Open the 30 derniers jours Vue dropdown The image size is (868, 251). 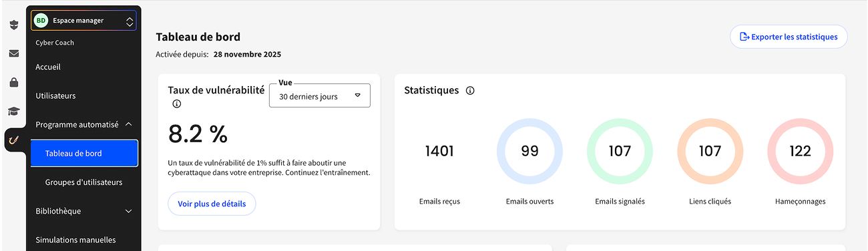click(x=319, y=96)
